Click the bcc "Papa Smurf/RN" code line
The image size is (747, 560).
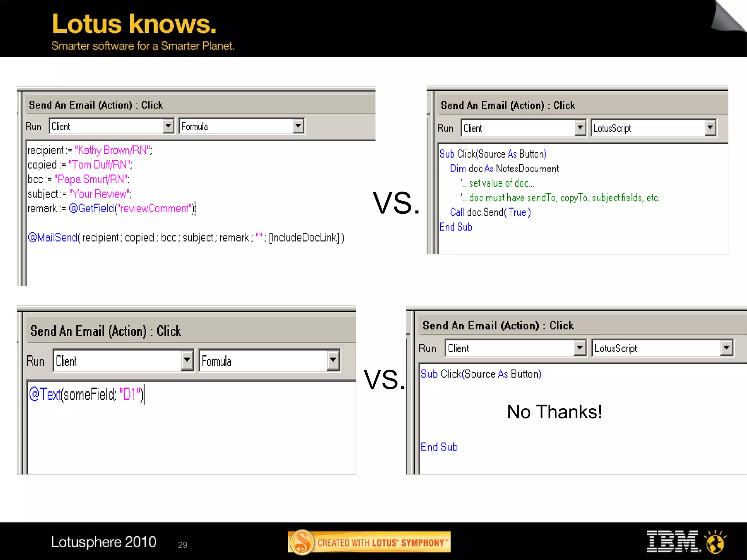(x=78, y=179)
